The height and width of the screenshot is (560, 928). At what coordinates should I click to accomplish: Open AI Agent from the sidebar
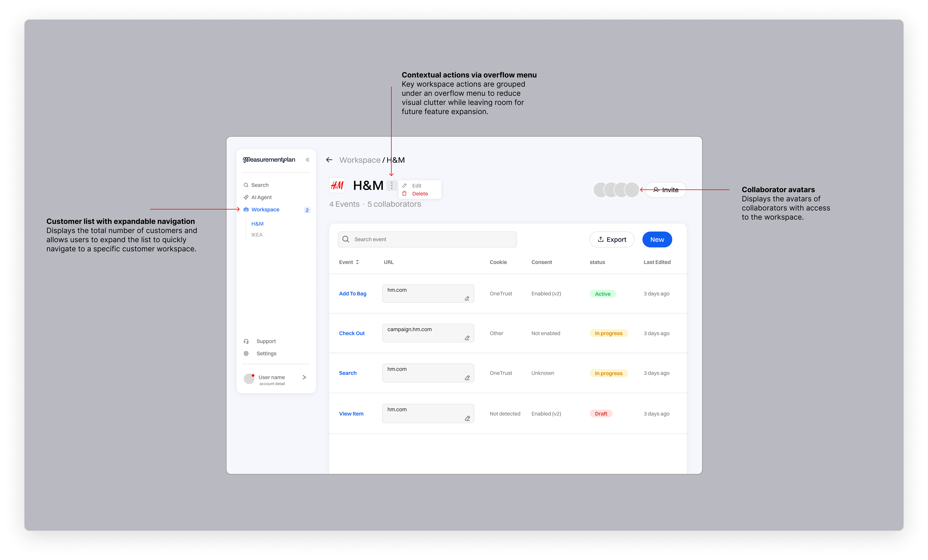[261, 197]
